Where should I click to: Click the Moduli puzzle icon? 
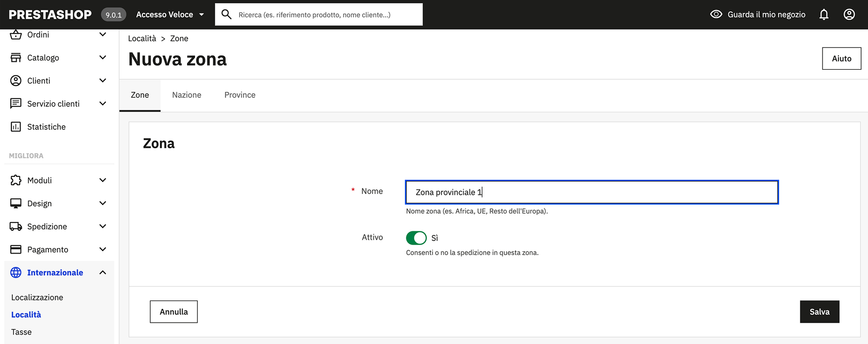click(x=16, y=180)
